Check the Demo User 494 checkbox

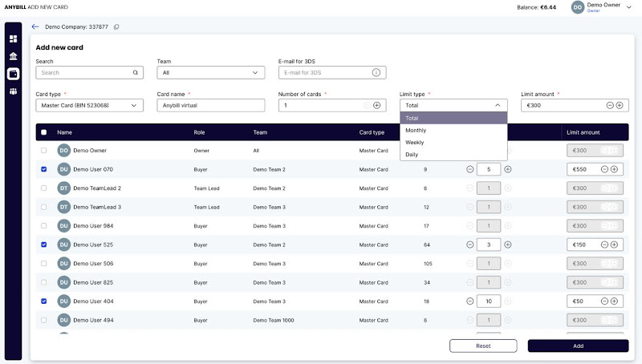44,320
